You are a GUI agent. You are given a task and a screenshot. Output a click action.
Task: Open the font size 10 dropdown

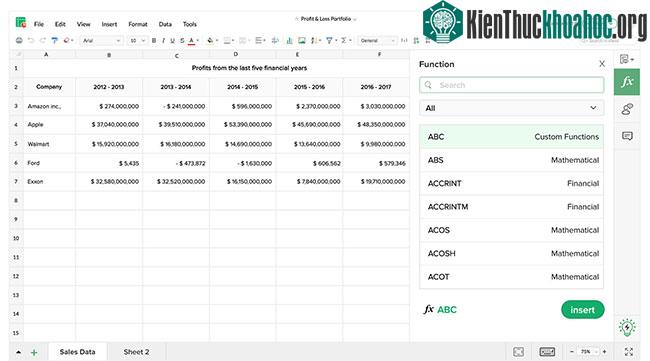coord(137,41)
